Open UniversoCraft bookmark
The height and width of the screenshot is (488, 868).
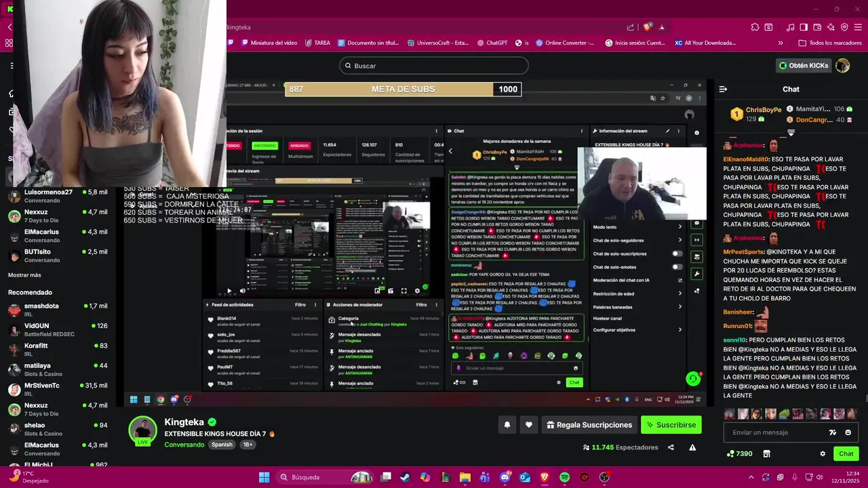pos(438,43)
